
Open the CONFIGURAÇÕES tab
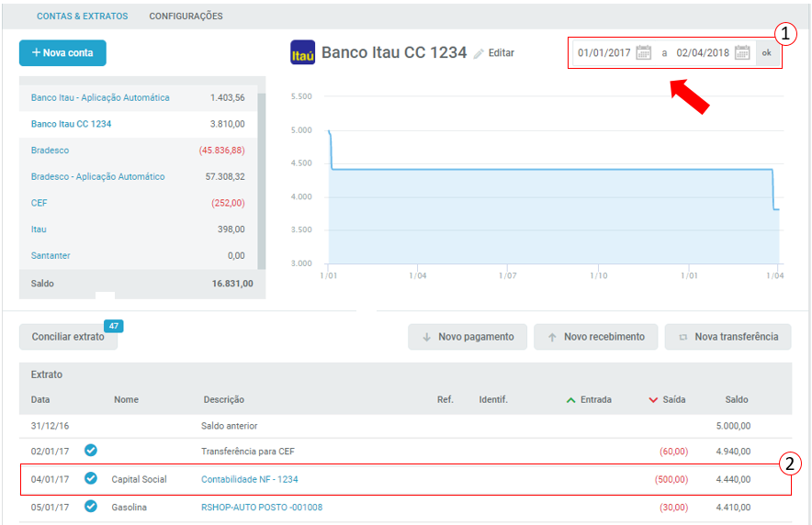coord(186,16)
